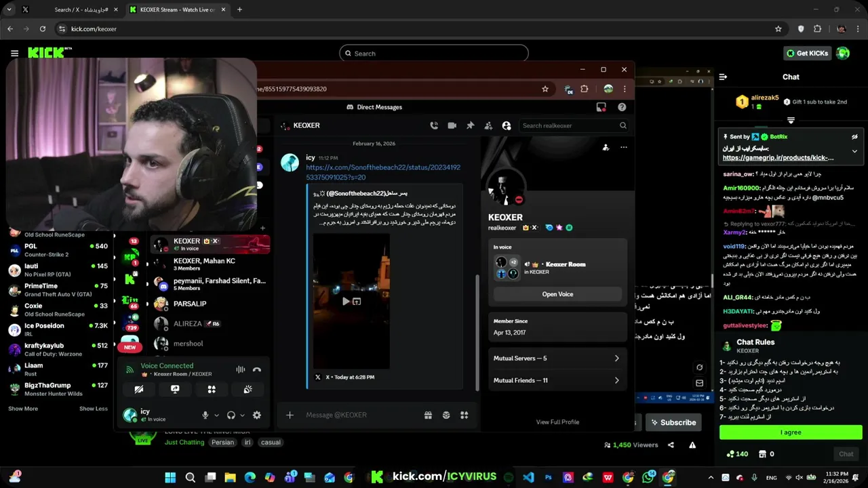Open Discord inbox icon
This screenshot has width=868, height=488.
coord(601,107)
